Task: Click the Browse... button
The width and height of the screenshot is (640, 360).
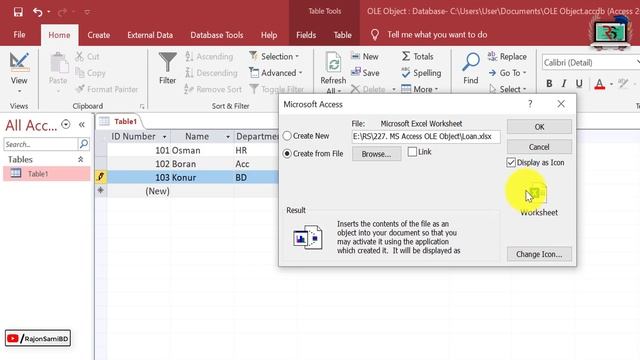Action: [x=376, y=154]
